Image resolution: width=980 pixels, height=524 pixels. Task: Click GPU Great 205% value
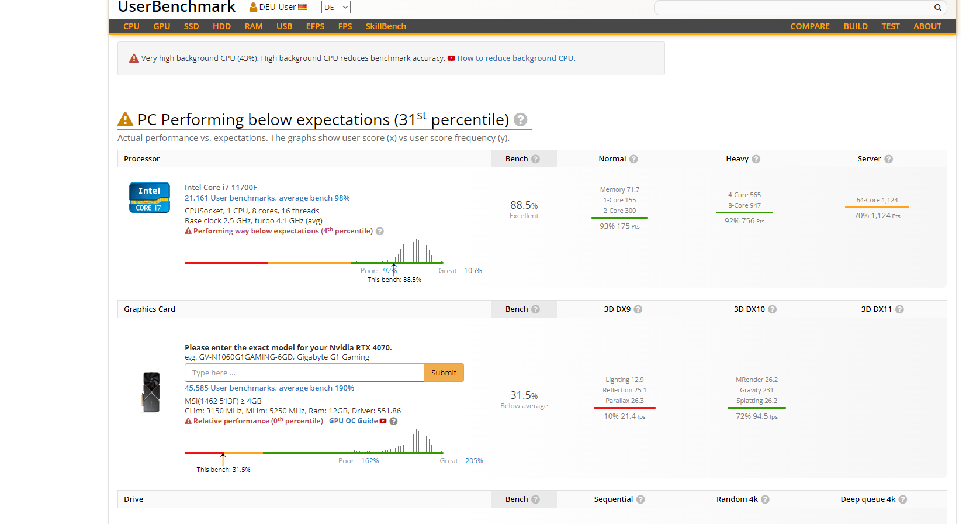(474, 461)
